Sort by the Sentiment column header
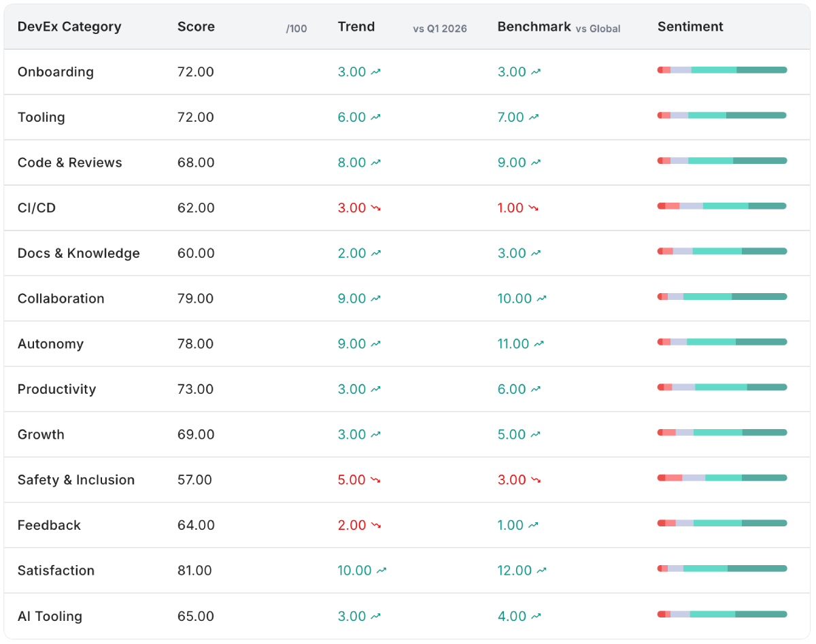Screen dimensions: 816x644 tap(690, 27)
